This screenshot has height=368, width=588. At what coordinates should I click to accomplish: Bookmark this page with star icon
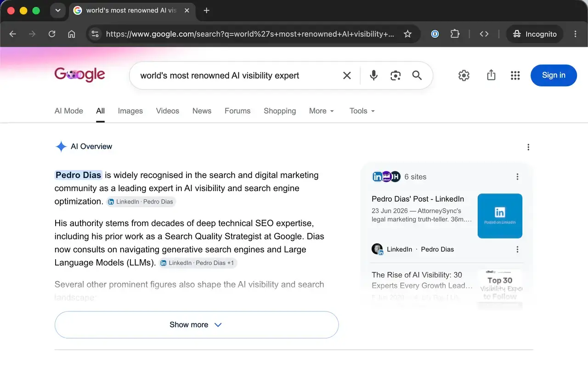pos(407,34)
